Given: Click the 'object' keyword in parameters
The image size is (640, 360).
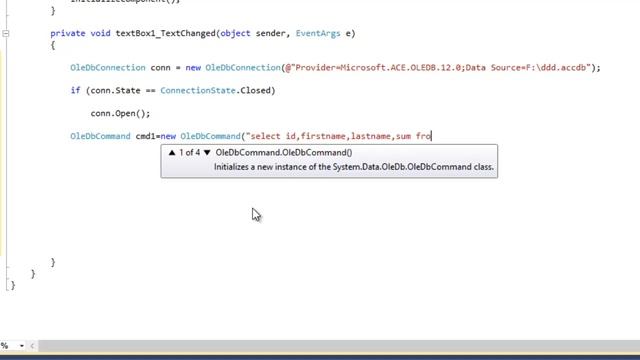Looking at the screenshot, I should pyautogui.click(x=236, y=33).
